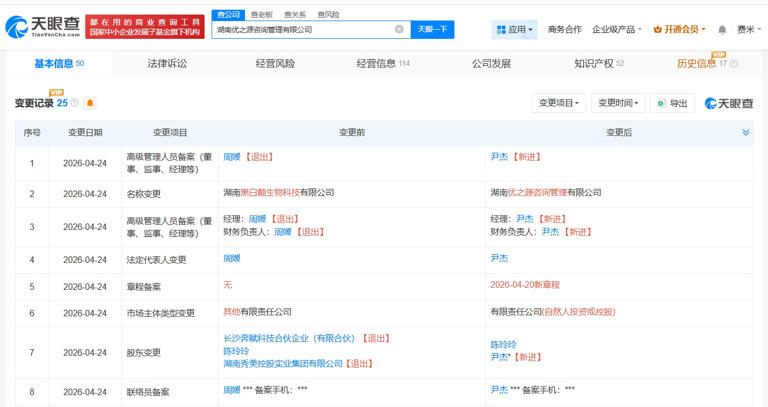Expand the 企业级产品 menu
Screen dimensions: 768x407
tap(617, 30)
